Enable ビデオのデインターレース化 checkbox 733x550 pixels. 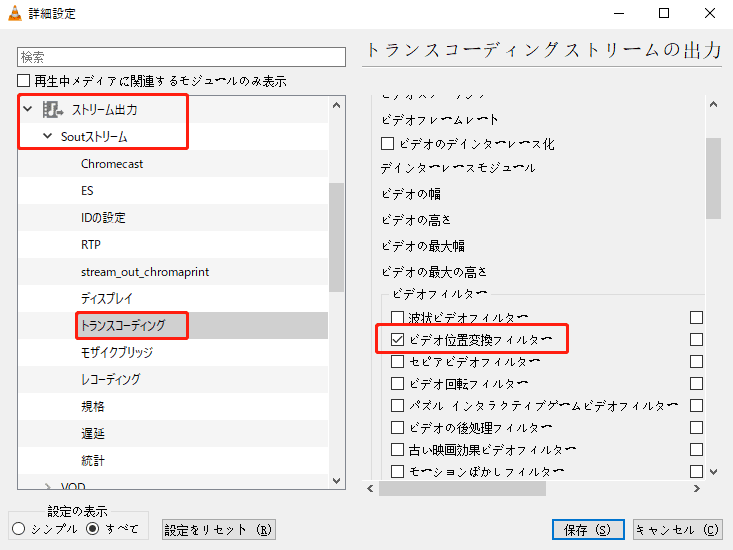point(387,143)
